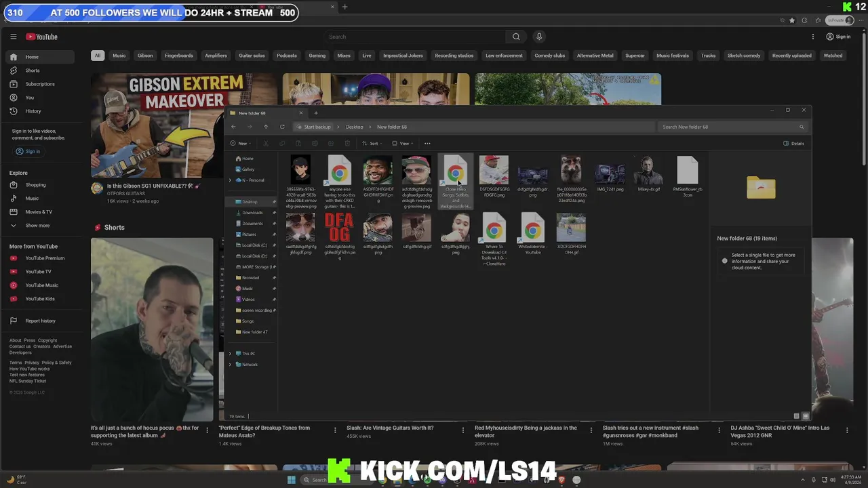Viewport: 868px width, 488px height.
Task: Click the Back arrow in File Explorer
Action: tap(233, 127)
